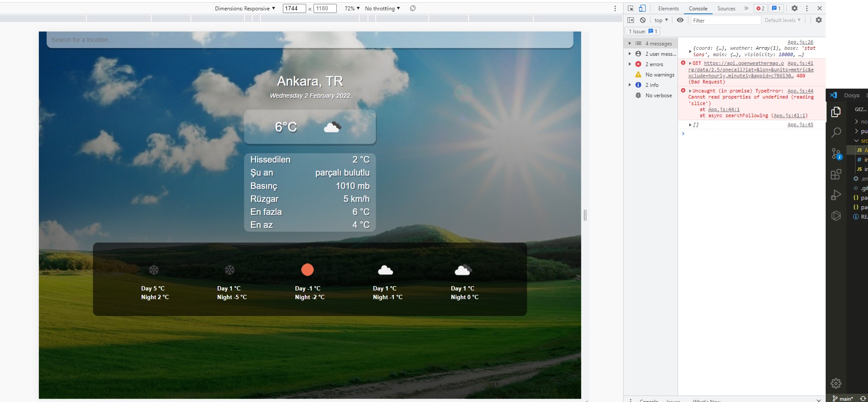Expand the empty array log entry
Screen dimensions: 868x402
pyautogui.click(x=690, y=125)
